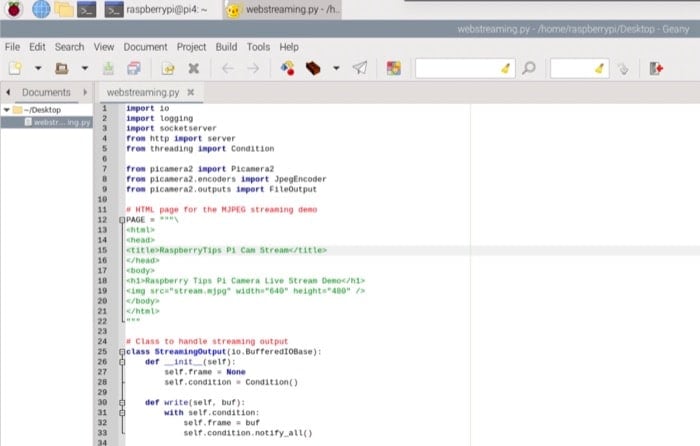
Task: Launch the web browser globe icon
Action: point(41,9)
